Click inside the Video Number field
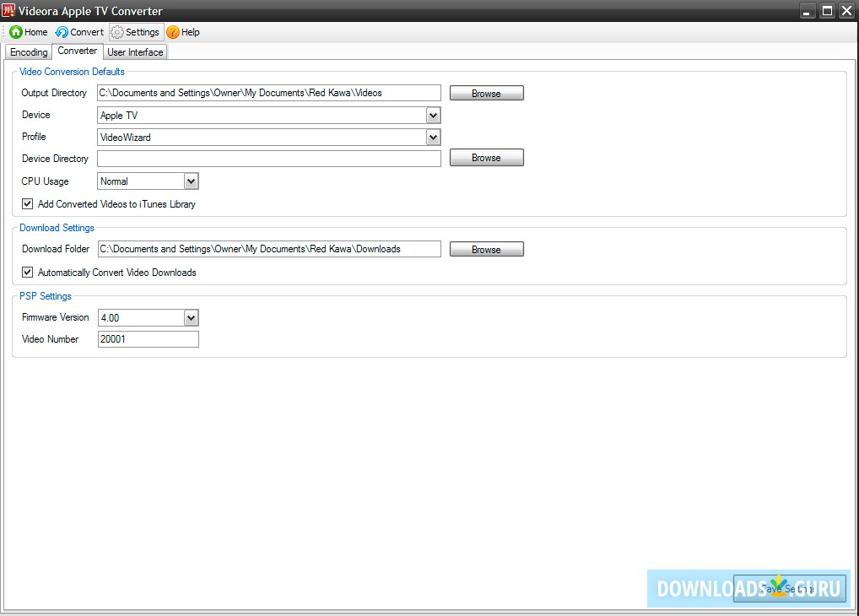 148,338
